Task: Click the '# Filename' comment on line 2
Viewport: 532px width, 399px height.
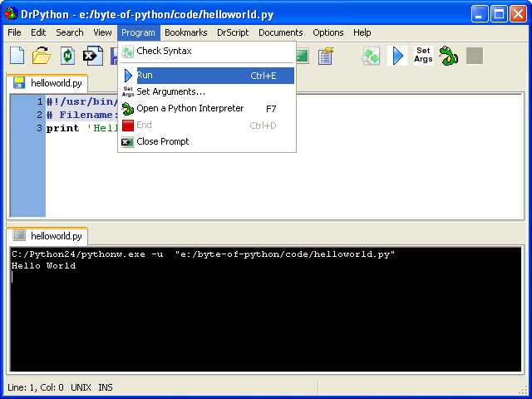Action: [x=81, y=115]
